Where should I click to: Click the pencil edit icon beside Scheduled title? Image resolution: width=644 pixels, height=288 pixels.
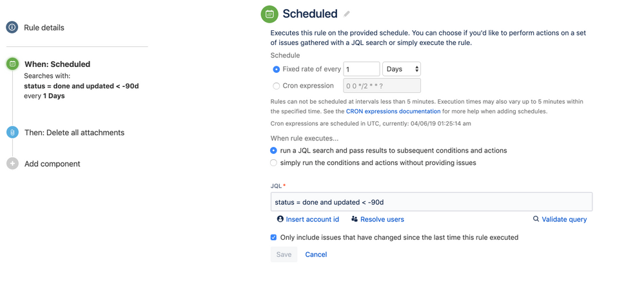pyautogui.click(x=347, y=14)
